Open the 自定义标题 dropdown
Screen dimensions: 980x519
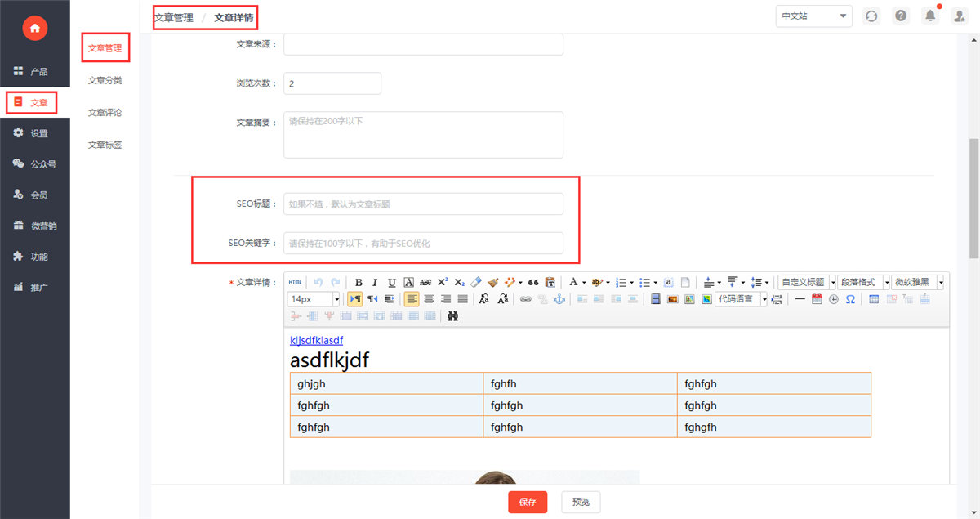point(807,282)
